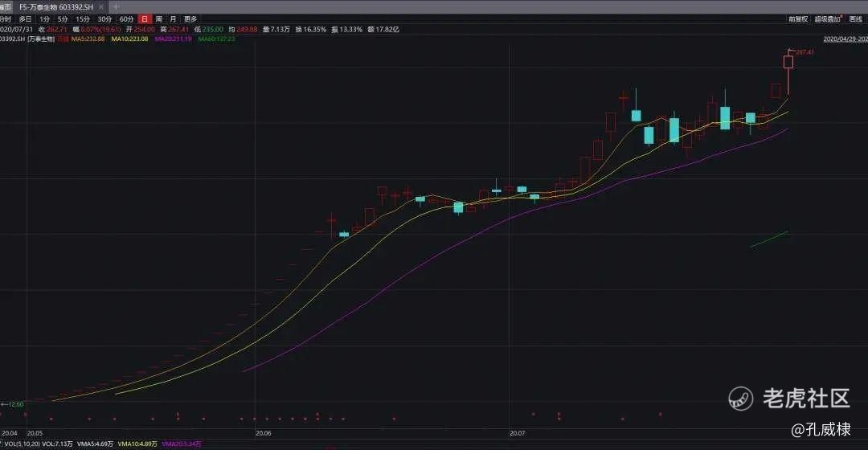This screenshot has height=450, width=868.
Task: Add a new tab with plus
Action: click(117, 6)
